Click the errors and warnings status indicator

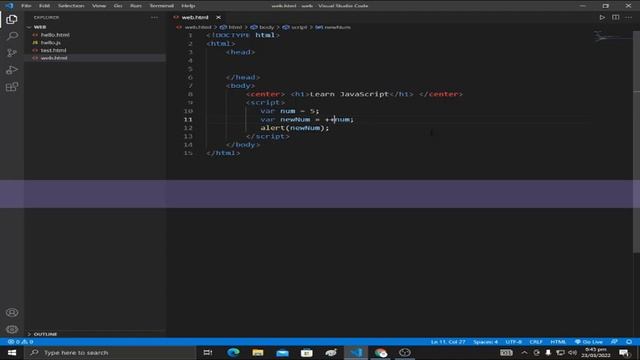[20, 342]
